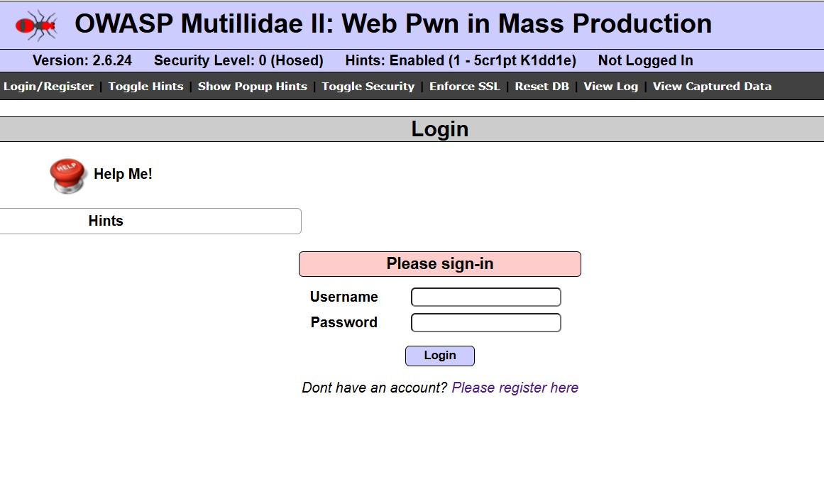Click the Not Logged In status text
The image size is (824, 504).
coord(645,60)
